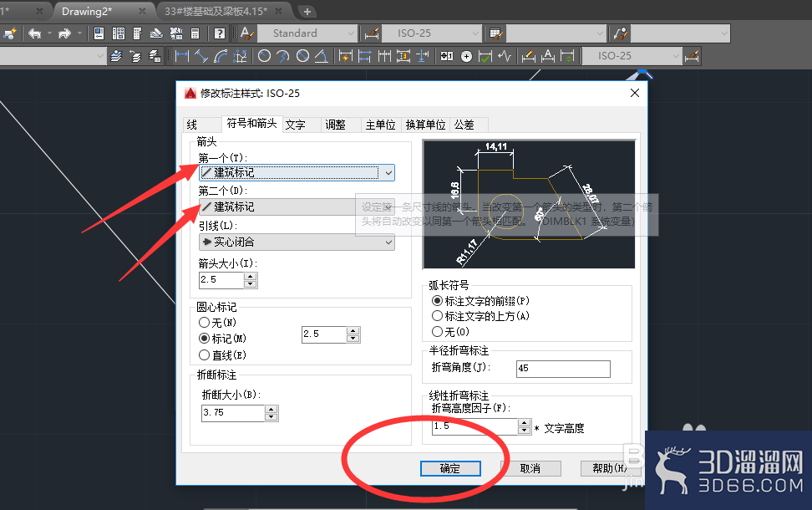Open ISO-25 dropdown in upper toolbar
Image resolution: width=812 pixels, height=510 pixels.
(x=432, y=33)
